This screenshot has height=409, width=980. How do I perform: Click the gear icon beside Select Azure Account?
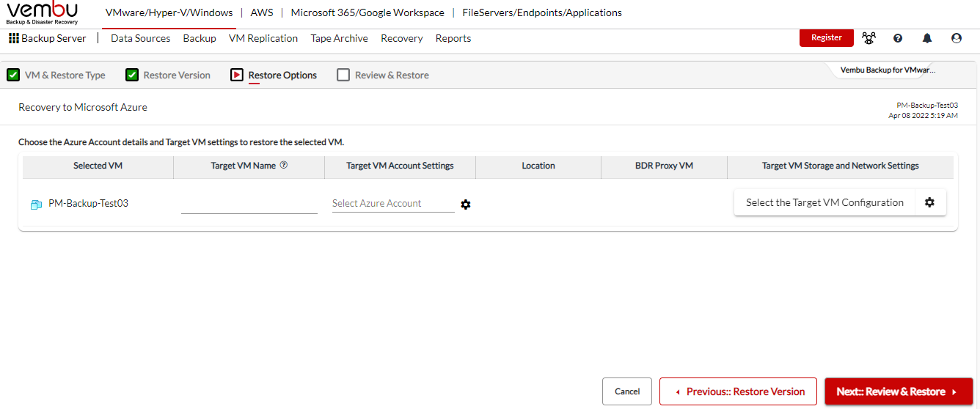[x=466, y=204]
